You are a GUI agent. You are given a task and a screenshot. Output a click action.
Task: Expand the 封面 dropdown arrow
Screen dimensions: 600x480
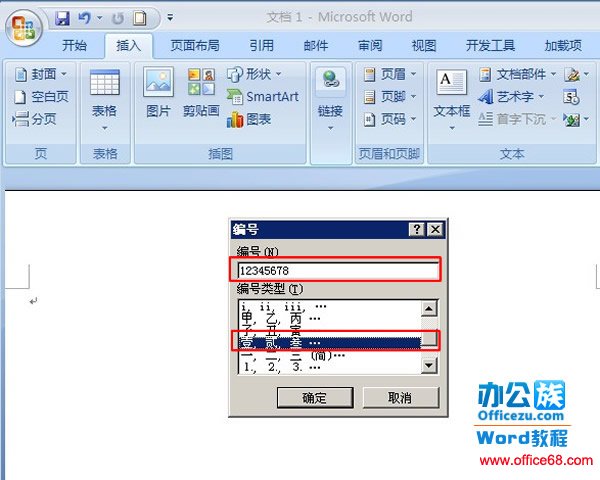[64, 73]
